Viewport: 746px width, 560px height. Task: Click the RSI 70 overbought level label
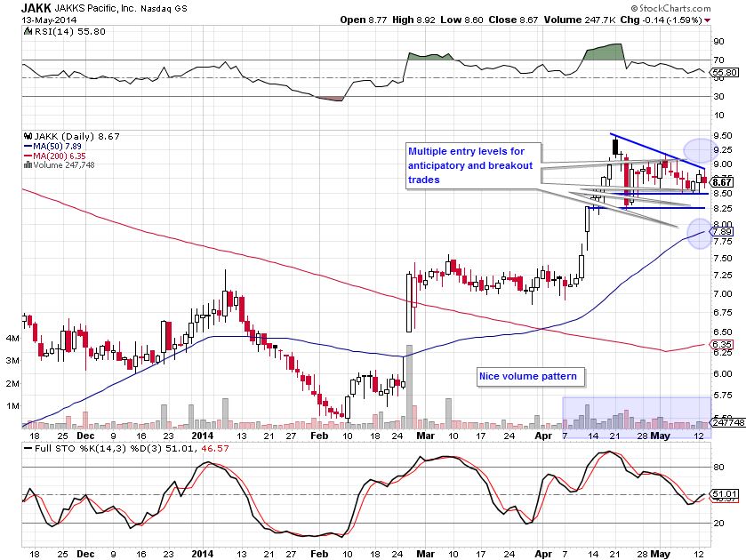point(718,60)
